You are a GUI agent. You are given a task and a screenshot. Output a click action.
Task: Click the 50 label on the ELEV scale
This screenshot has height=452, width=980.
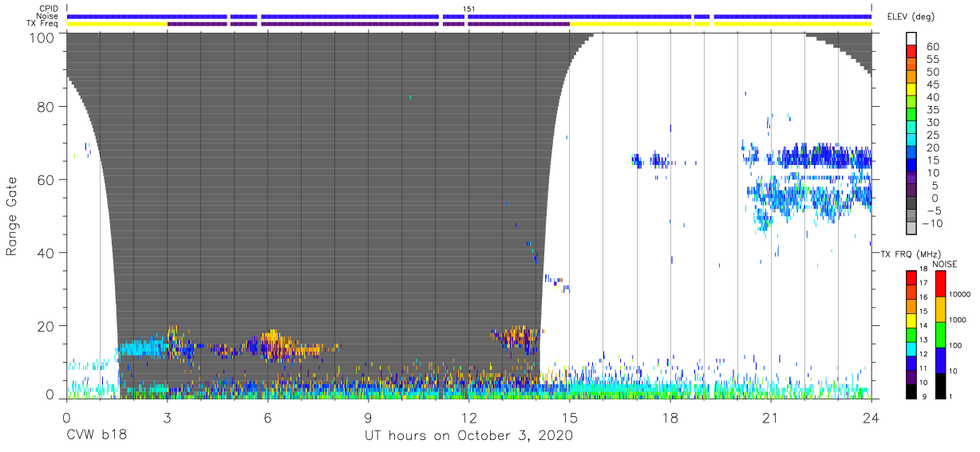click(x=932, y=72)
